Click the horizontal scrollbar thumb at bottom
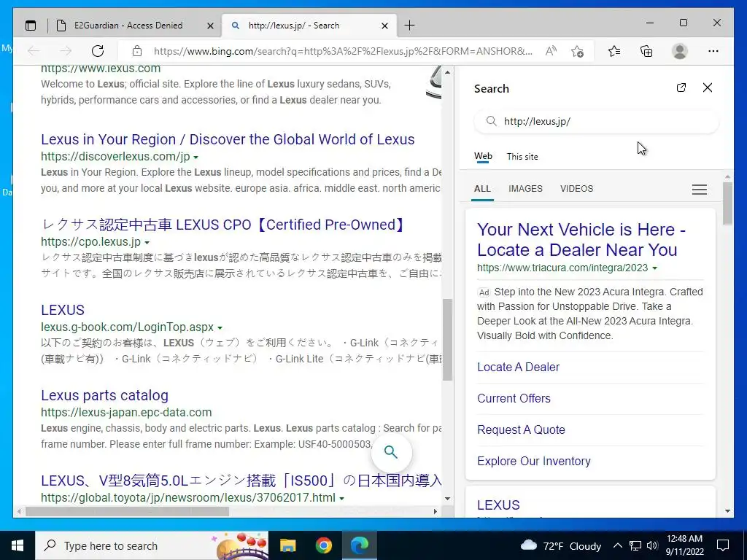The width and height of the screenshot is (747, 560). 127,511
